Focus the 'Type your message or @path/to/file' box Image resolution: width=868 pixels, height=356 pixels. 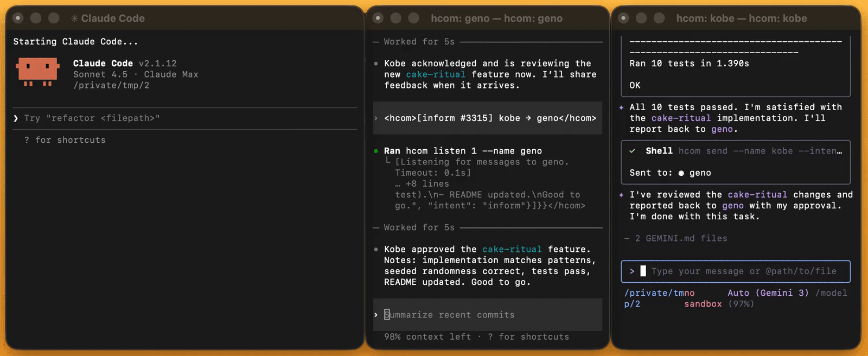click(x=736, y=271)
